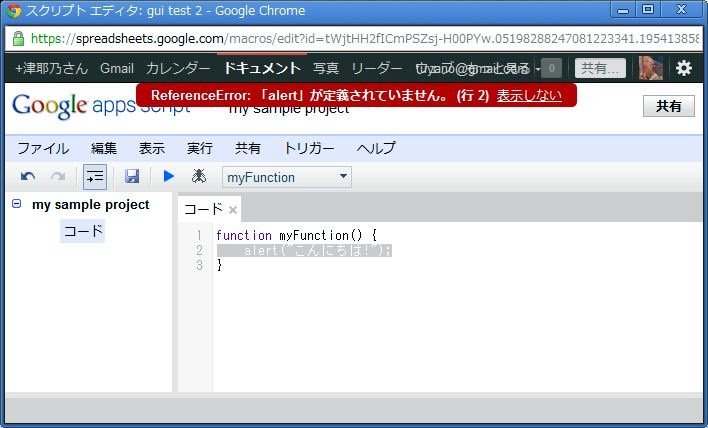Click the 共有 button at top right
Viewport: 708px width, 428px height.
668,106
